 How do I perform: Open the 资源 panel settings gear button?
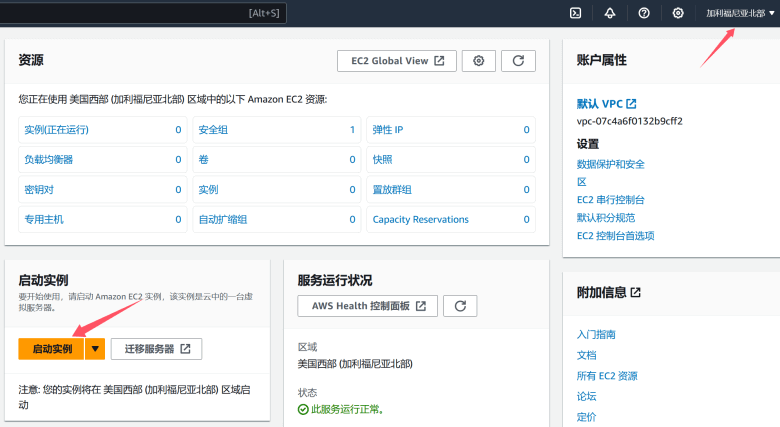479,61
